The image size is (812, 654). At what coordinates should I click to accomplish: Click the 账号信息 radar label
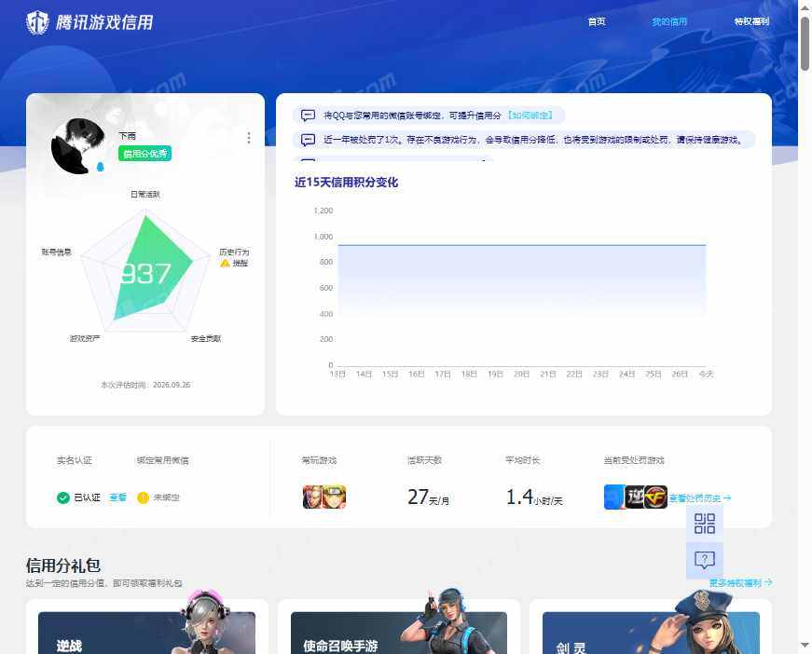[x=57, y=252]
